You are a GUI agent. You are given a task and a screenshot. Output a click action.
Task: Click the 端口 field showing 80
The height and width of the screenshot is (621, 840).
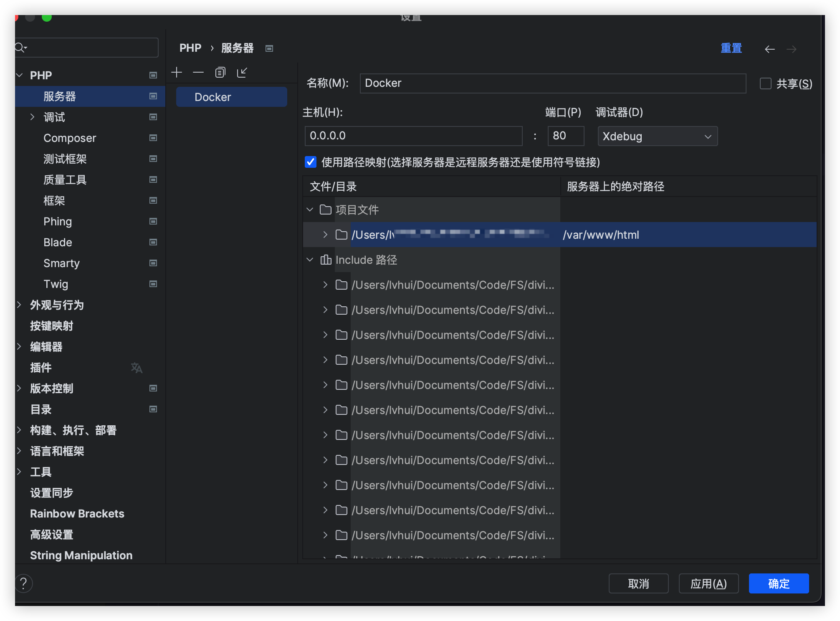(x=566, y=136)
